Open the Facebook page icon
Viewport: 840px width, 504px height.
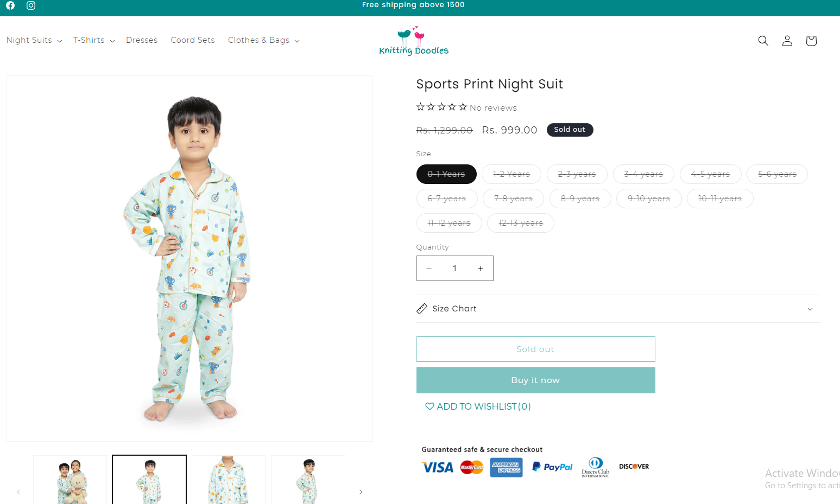(10, 5)
